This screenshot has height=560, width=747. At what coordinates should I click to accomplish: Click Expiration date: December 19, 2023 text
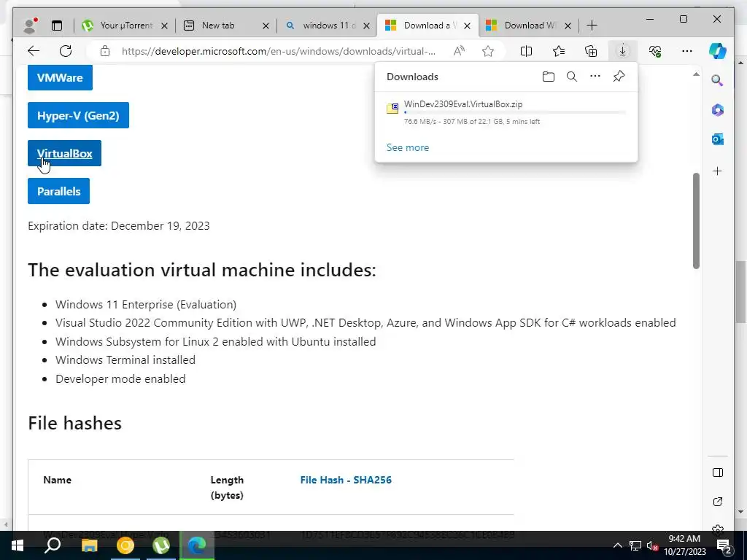click(x=119, y=226)
